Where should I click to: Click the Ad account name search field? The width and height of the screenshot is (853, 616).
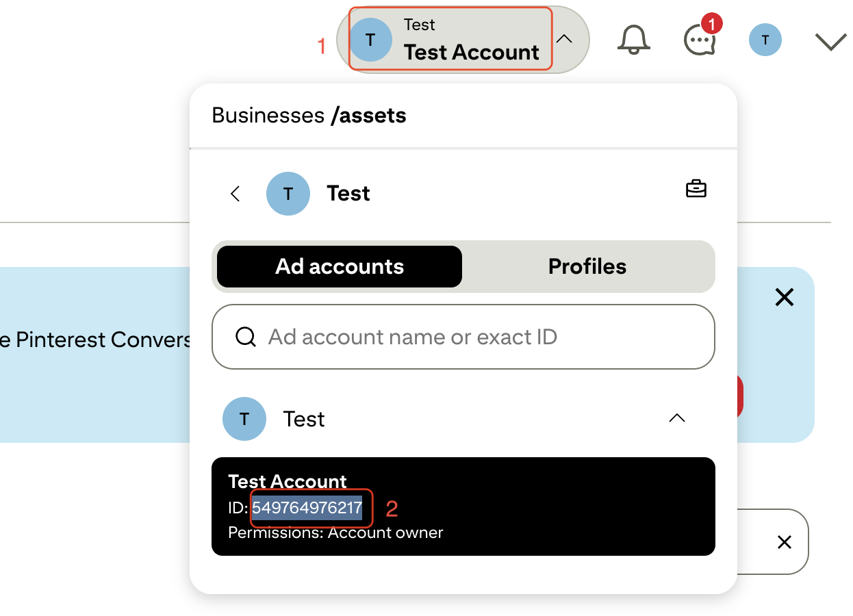click(479, 337)
